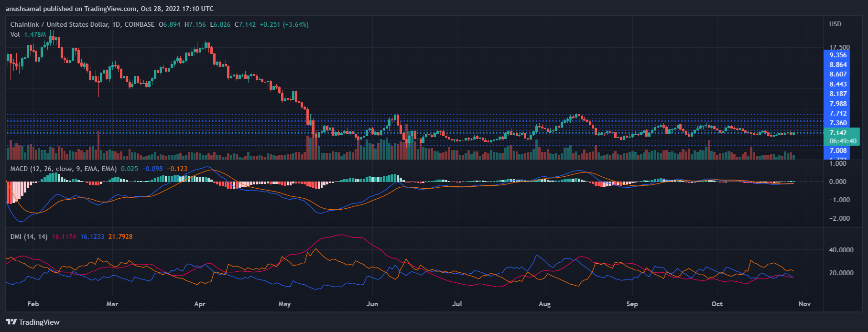Viewport: 868px width, 332px height.
Task: Select the 8.607 price level tag
Action: point(838,74)
